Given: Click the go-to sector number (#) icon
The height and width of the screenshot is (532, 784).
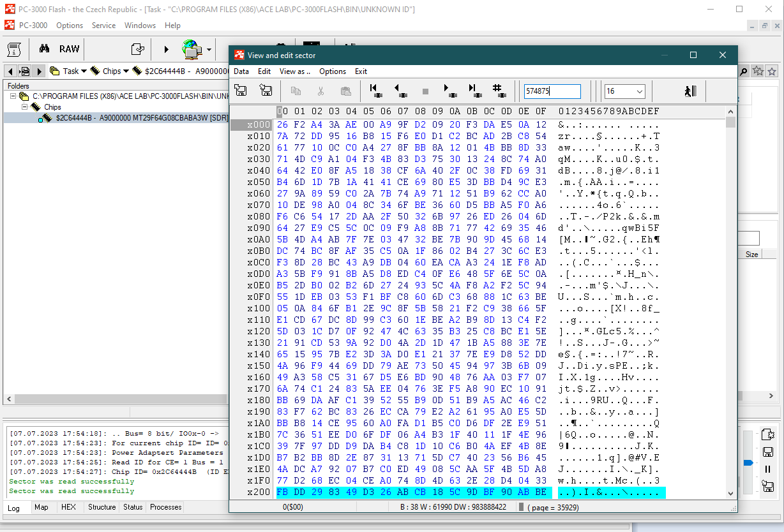Looking at the screenshot, I should 499,91.
